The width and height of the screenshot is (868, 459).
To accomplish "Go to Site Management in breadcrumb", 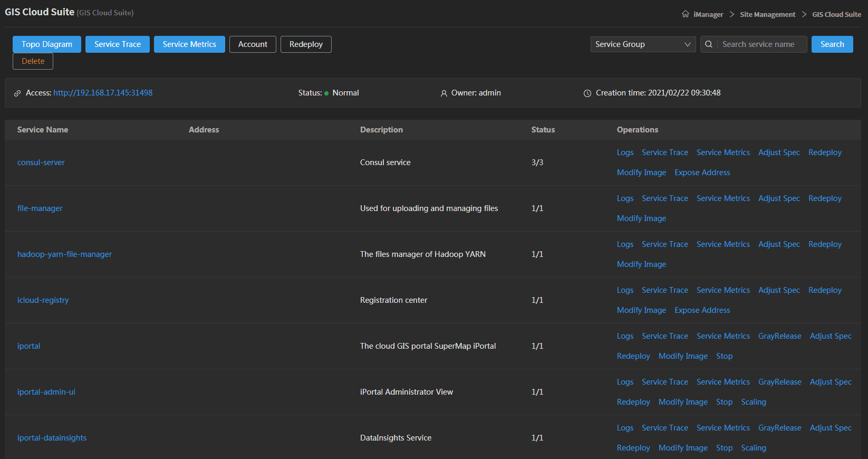I will (x=767, y=15).
